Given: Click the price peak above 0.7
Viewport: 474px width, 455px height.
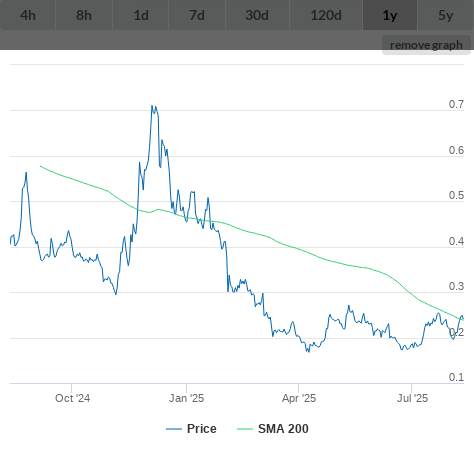Looking at the screenshot, I should [152, 106].
